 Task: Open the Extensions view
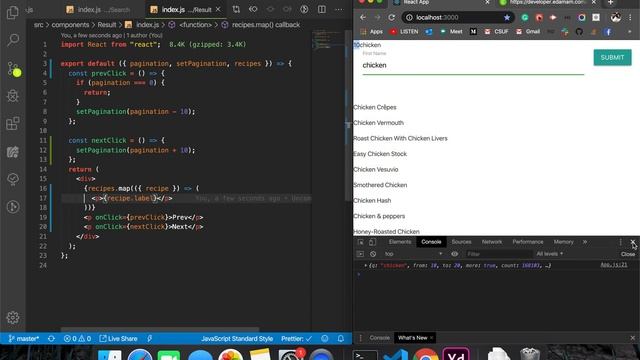click(x=13, y=123)
